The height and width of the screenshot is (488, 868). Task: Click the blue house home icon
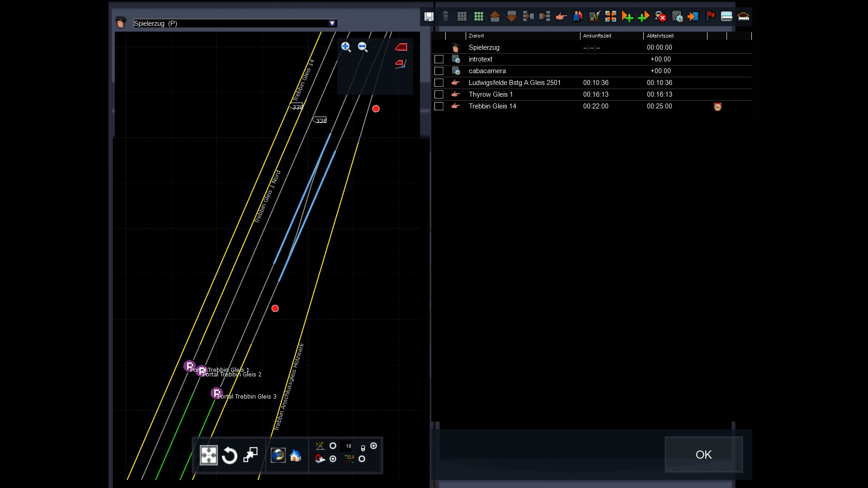295,455
